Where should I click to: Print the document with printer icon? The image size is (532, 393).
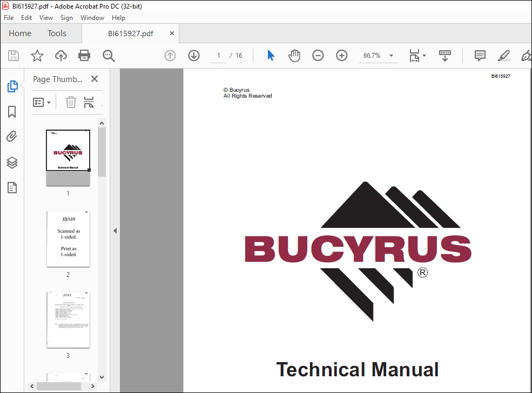coord(84,56)
